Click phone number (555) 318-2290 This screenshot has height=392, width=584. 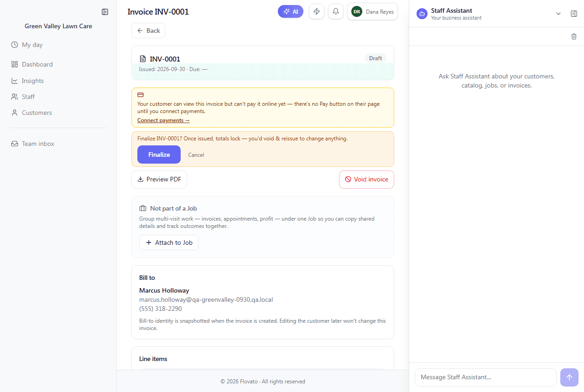(x=161, y=309)
